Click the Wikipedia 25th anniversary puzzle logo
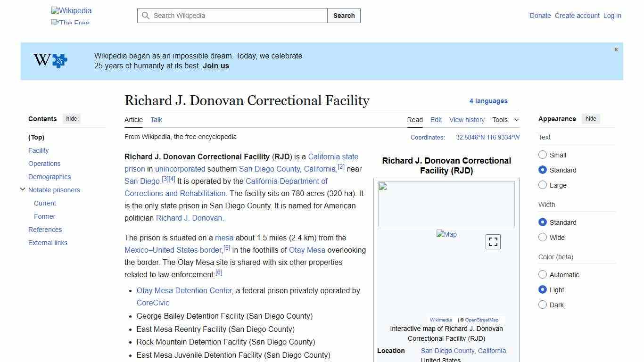 pyautogui.click(x=50, y=60)
